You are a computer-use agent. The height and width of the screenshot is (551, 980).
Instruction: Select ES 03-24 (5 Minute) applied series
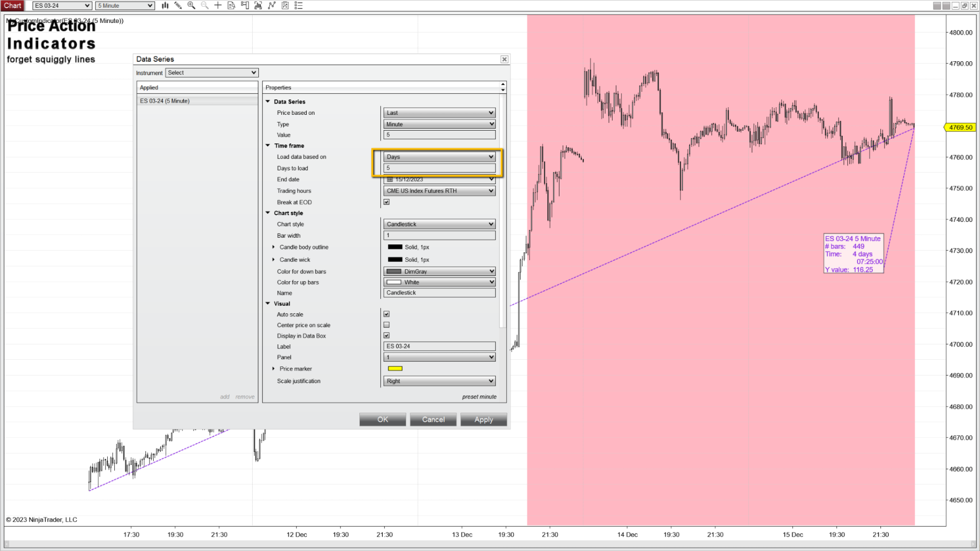(165, 101)
